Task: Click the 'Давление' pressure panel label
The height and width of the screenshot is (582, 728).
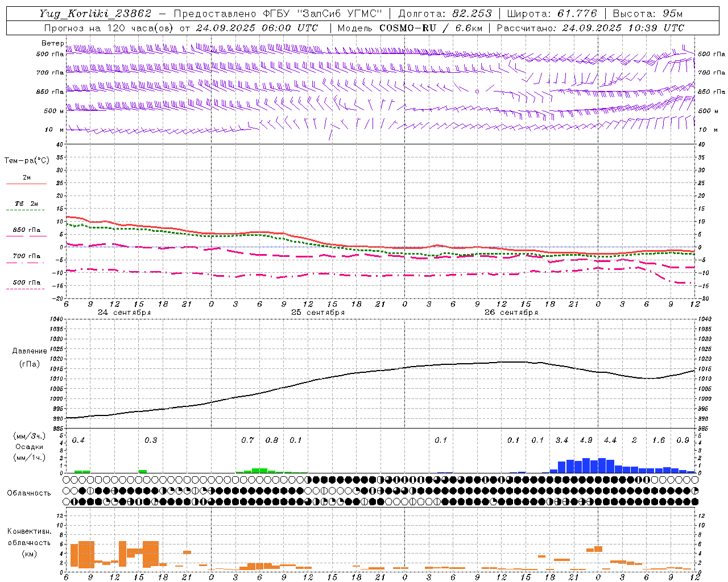Action: 30,351
